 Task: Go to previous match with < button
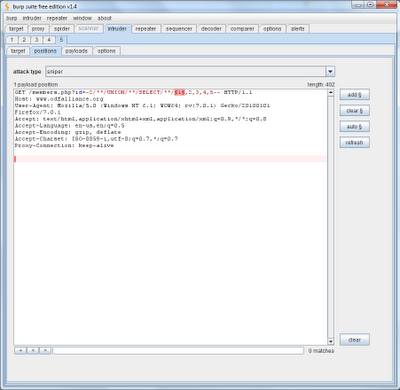33,350
